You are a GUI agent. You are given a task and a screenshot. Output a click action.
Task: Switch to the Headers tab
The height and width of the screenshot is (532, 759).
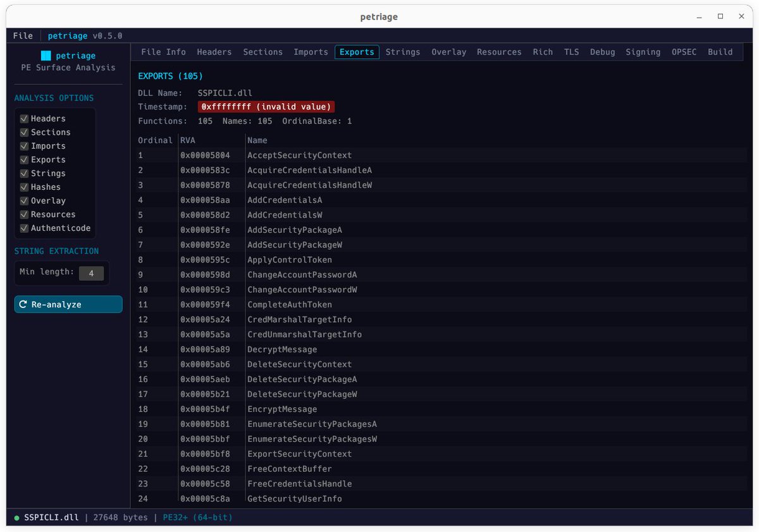[x=214, y=52]
